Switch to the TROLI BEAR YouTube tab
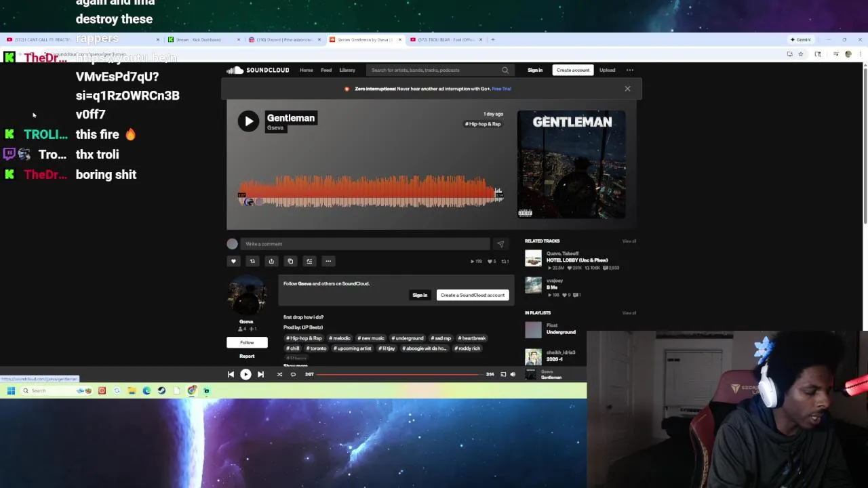This screenshot has width=868, height=488. pyautogui.click(x=446, y=39)
